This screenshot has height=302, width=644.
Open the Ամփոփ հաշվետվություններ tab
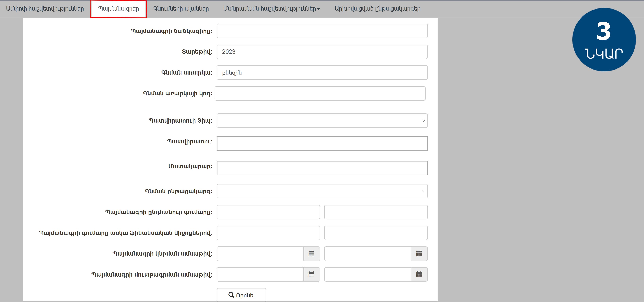[45, 9]
